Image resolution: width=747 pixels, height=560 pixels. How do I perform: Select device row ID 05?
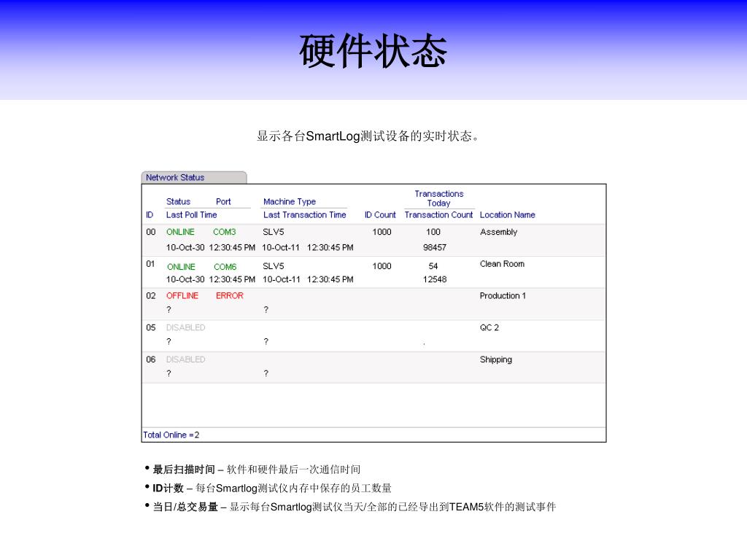click(373, 335)
